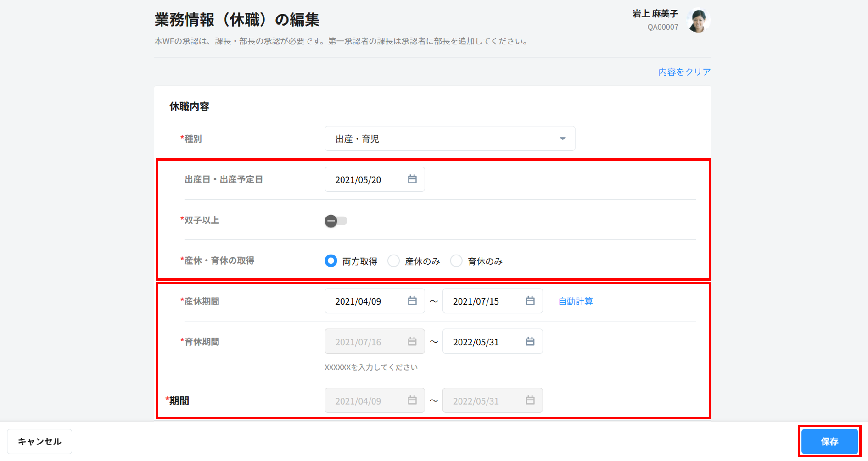The height and width of the screenshot is (461, 868).
Task: Click calendar icon in 期間 start date field
Action: pyautogui.click(x=412, y=400)
